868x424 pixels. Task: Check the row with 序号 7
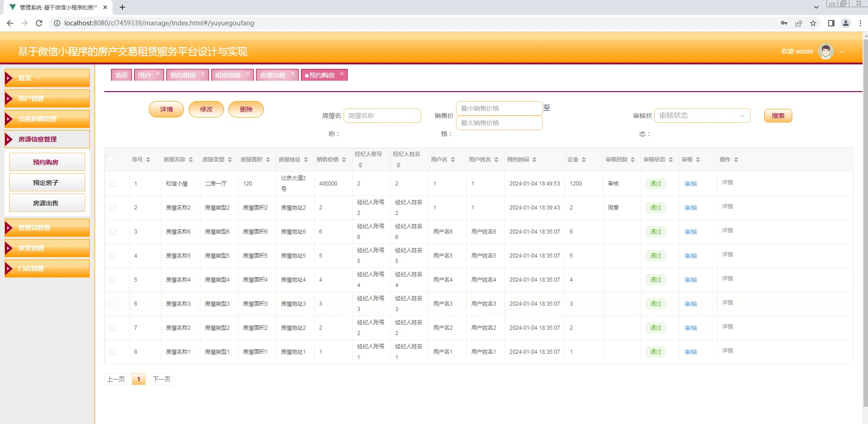112,328
